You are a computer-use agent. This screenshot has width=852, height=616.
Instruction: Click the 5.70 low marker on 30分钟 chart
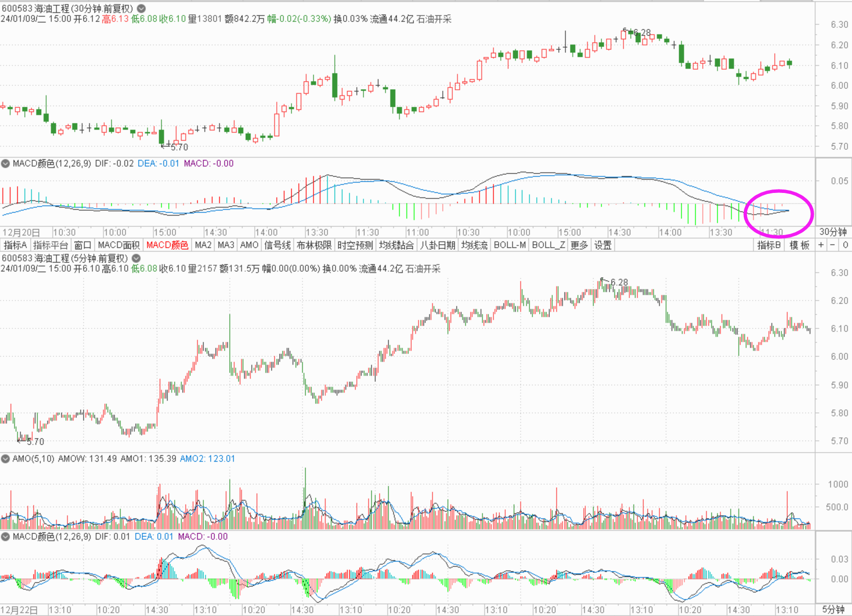[179, 147]
